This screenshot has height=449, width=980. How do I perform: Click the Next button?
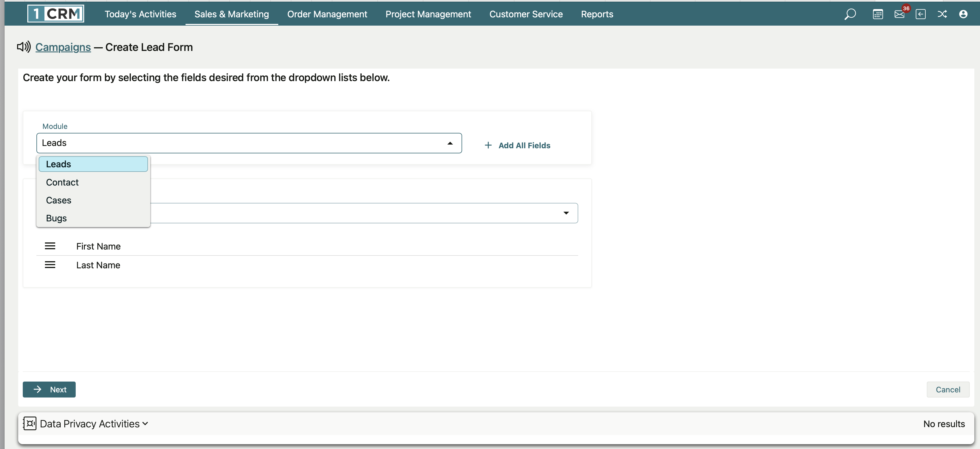coord(49,389)
